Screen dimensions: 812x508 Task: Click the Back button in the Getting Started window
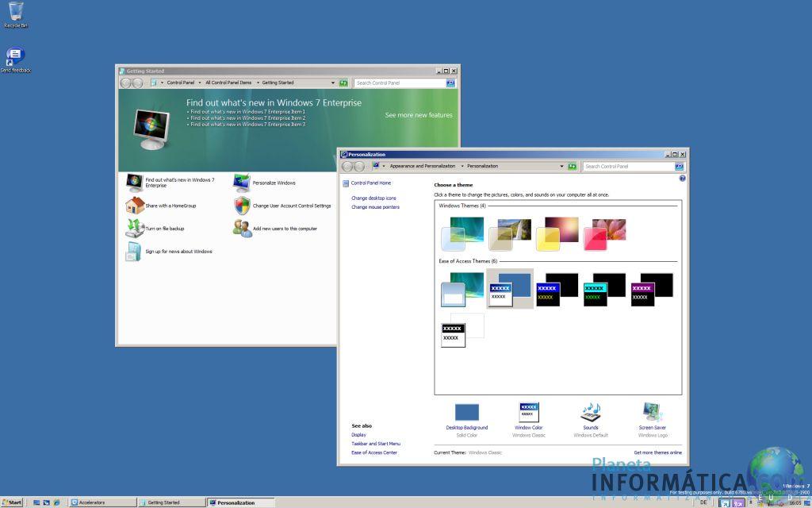[x=126, y=83]
